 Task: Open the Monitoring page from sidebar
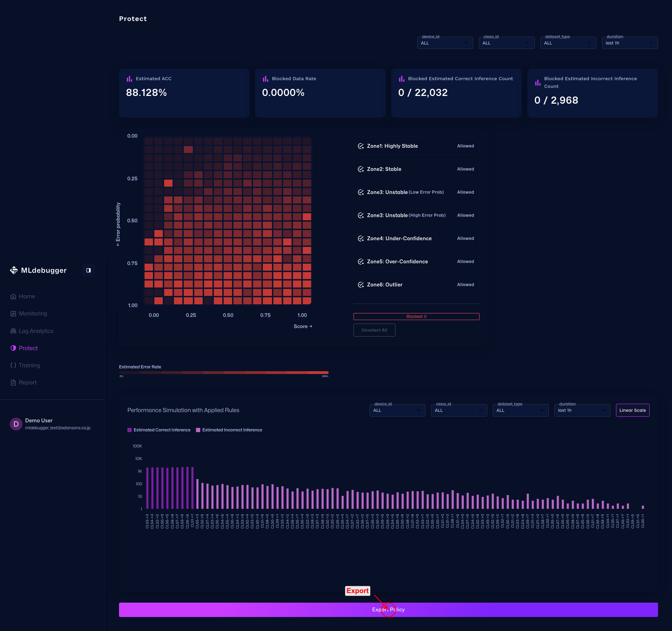pyautogui.click(x=33, y=314)
